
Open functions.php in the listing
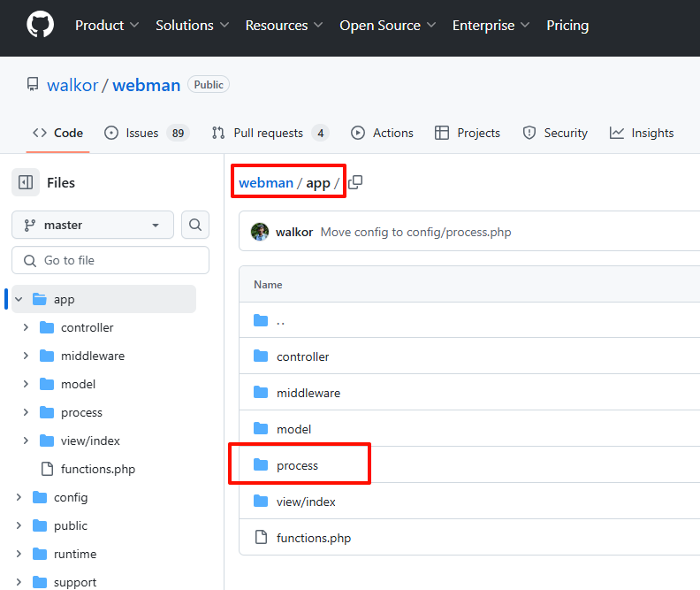click(x=314, y=538)
